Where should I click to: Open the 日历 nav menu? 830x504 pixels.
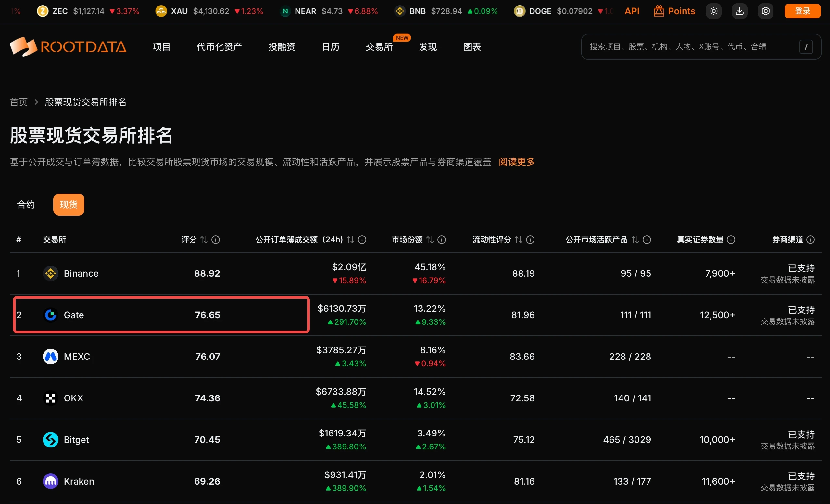pyautogui.click(x=331, y=47)
